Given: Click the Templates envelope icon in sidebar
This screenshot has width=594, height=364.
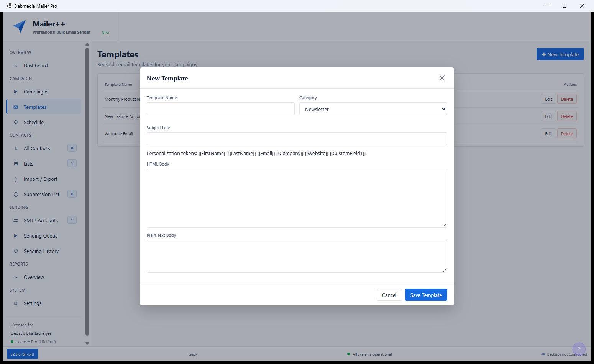Looking at the screenshot, I should tap(16, 107).
